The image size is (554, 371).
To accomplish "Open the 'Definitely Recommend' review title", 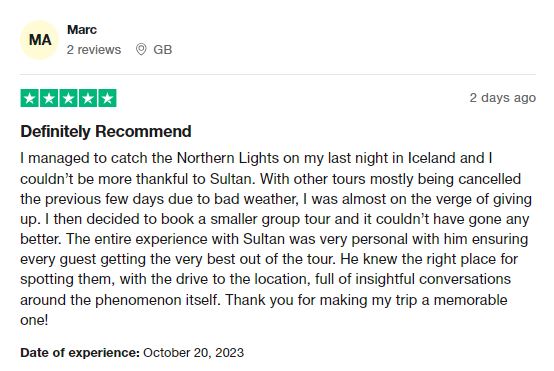I will point(106,131).
